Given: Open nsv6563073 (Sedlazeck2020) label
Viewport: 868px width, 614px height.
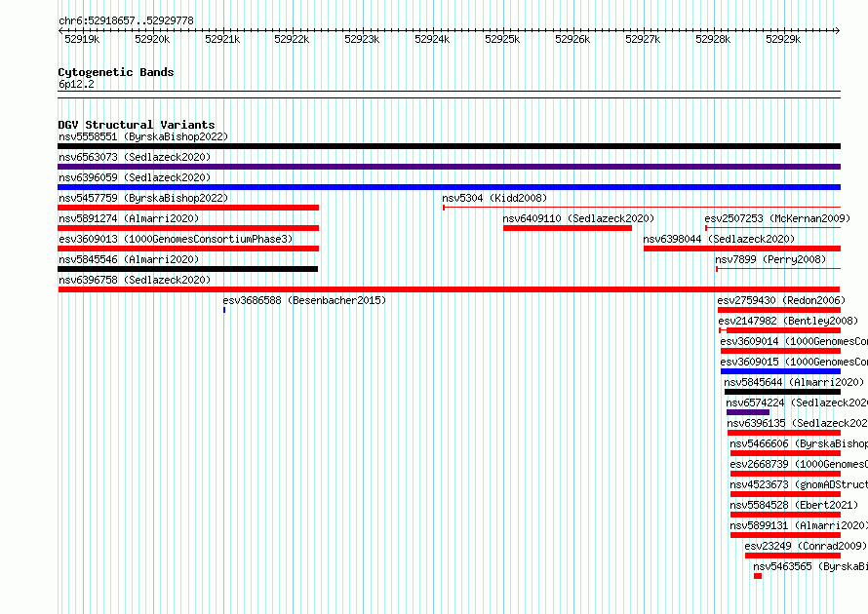Looking at the screenshot, I should (x=135, y=157).
